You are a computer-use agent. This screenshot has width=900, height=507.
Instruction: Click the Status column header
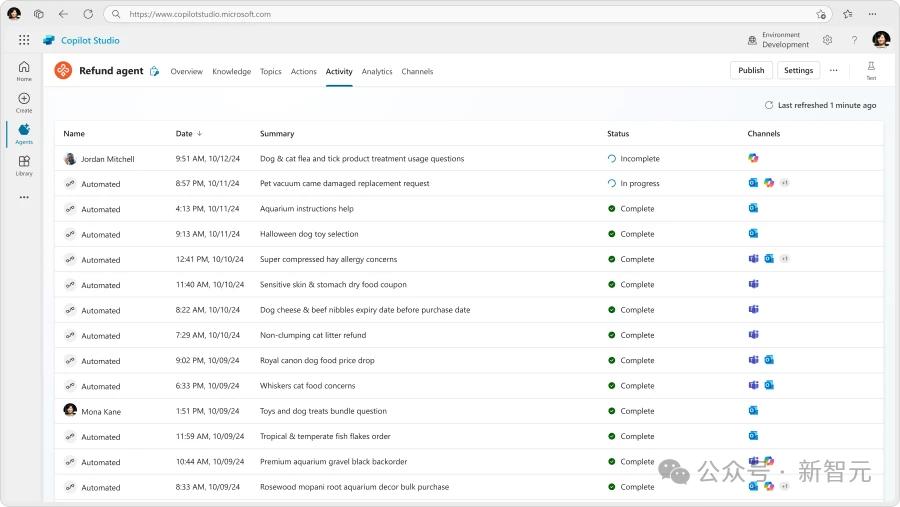pos(618,133)
